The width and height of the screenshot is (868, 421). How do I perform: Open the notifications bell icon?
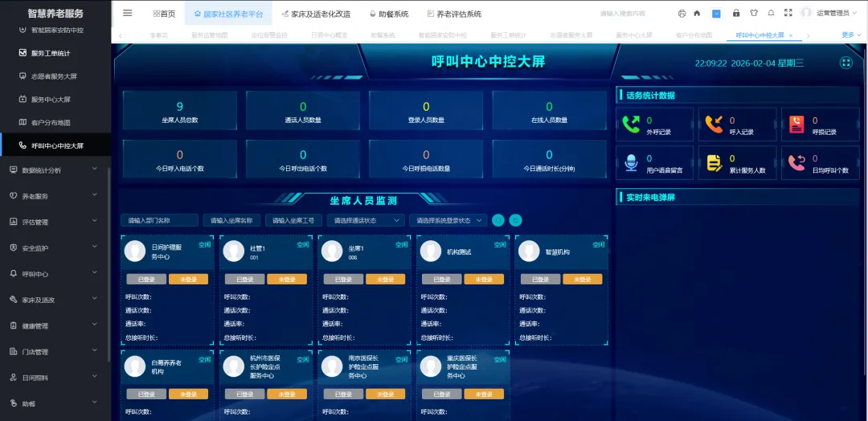(771, 14)
